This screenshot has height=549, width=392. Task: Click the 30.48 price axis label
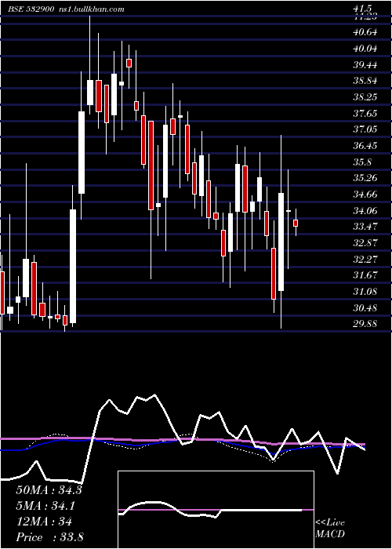(365, 308)
